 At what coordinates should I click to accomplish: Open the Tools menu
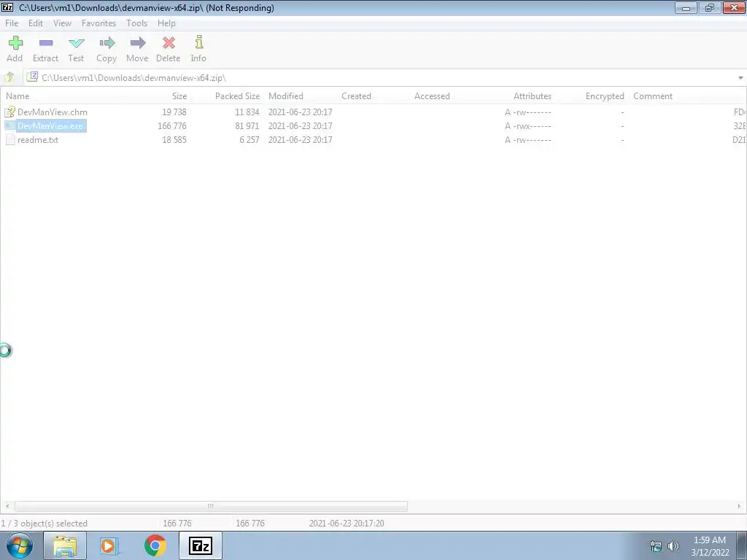click(x=136, y=23)
